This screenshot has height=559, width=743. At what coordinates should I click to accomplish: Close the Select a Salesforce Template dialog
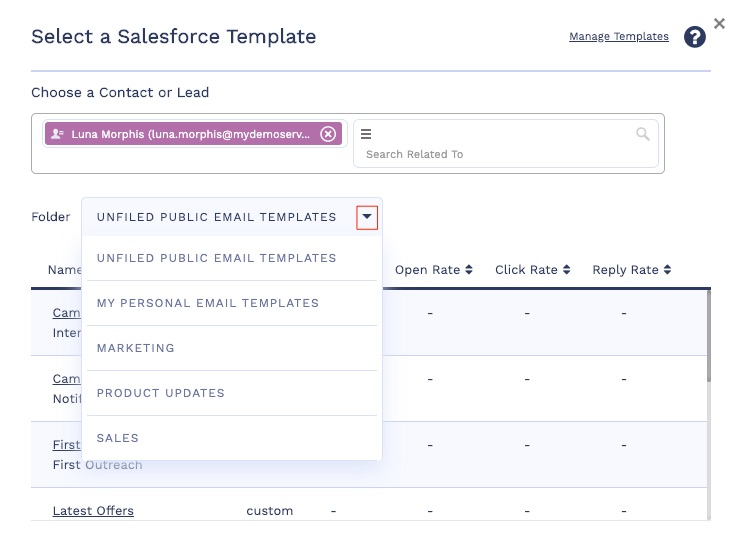(719, 23)
